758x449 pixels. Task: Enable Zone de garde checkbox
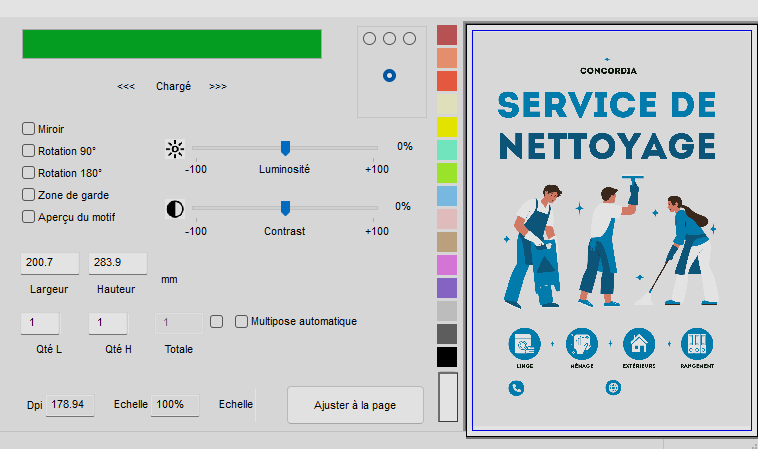(29, 195)
